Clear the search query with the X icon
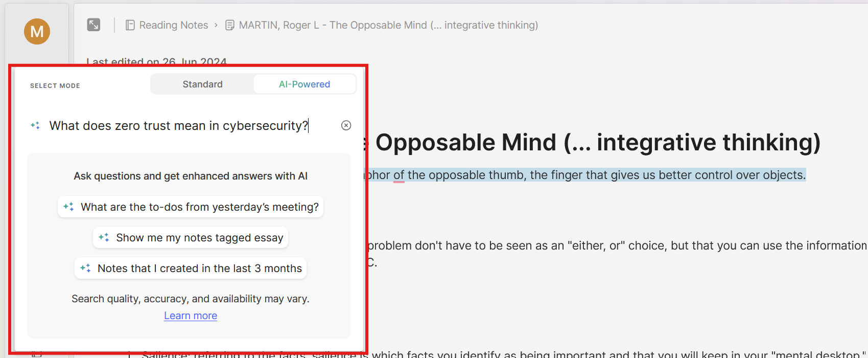Viewport: 868px width, 358px height. [x=346, y=125]
